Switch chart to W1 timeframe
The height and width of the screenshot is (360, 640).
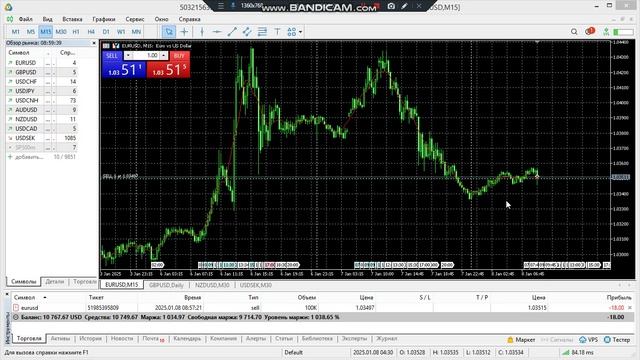click(x=121, y=31)
